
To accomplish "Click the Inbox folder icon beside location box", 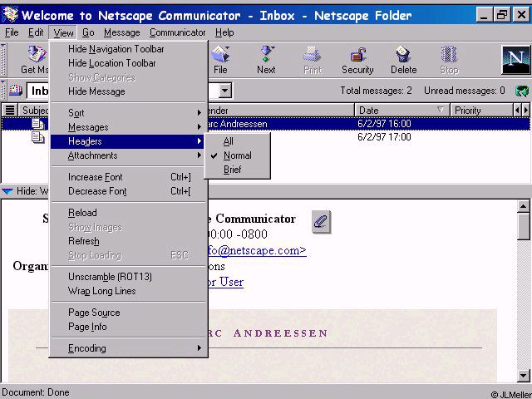I will 15,90.
